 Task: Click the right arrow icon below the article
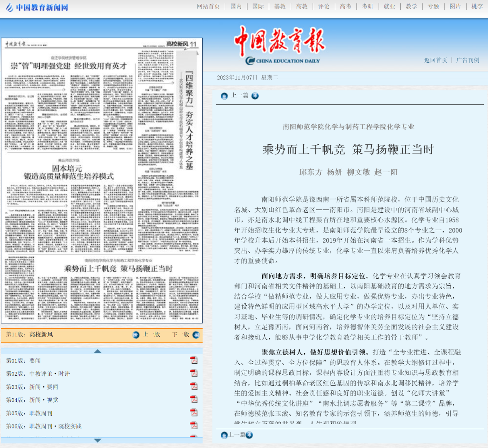[249, 435]
